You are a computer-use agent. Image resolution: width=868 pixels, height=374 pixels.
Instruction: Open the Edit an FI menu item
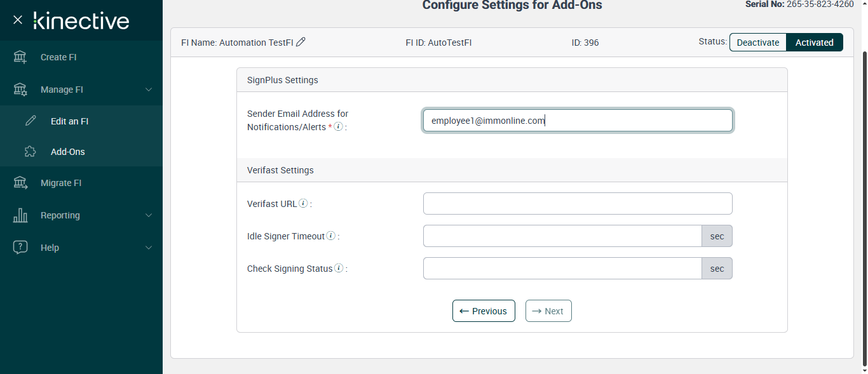tap(69, 121)
